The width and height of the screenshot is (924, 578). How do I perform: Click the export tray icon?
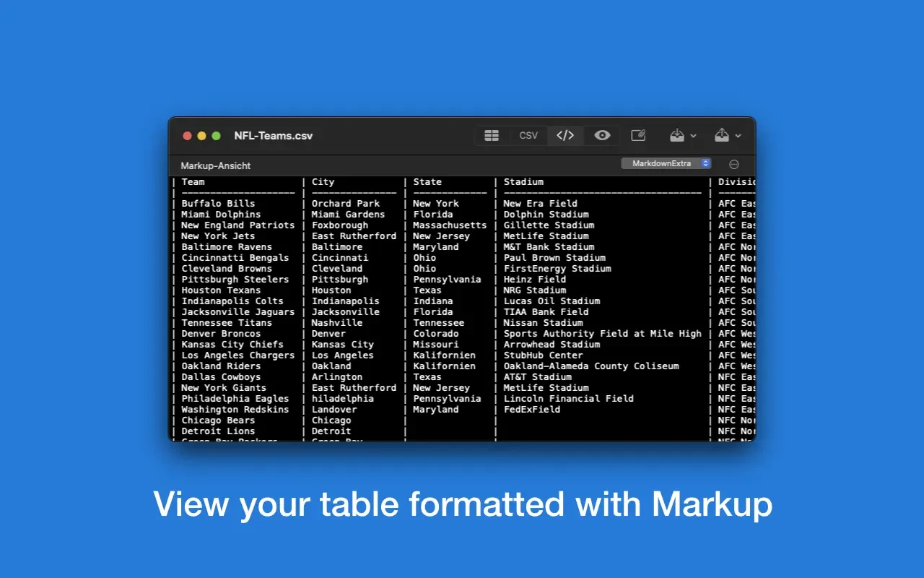[721, 135]
